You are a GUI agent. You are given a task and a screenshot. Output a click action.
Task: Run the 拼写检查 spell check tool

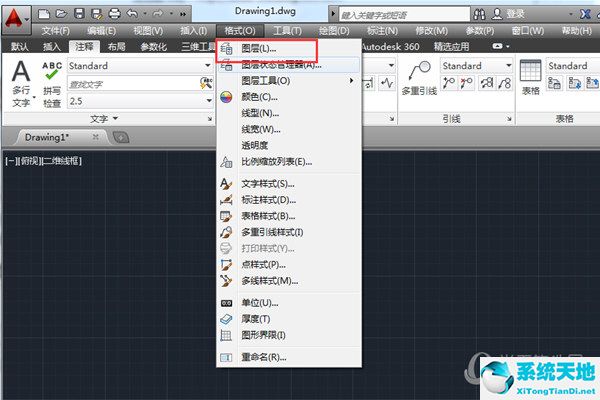coord(52,85)
